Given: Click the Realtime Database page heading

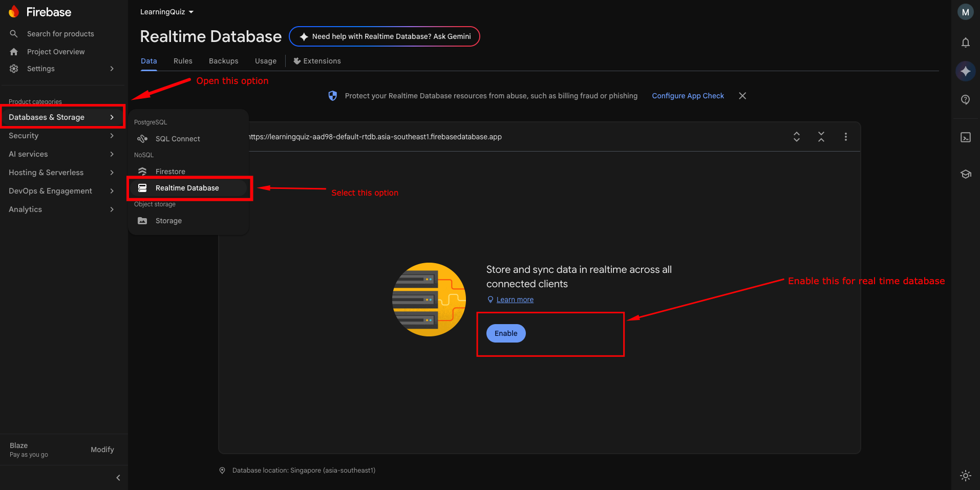Looking at the screenshot, I should point(210,36).
